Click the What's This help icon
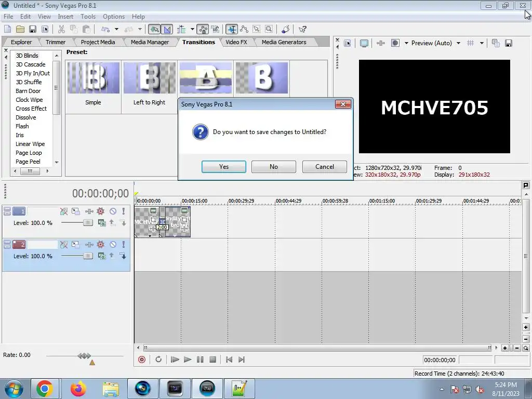The height and width of the screenshot is (399, 532). [302, 30]
